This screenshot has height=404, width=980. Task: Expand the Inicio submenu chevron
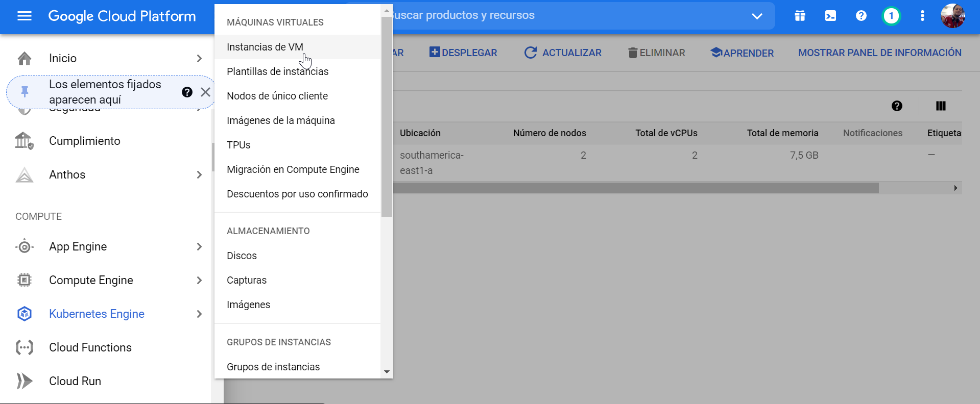(199, 58)
